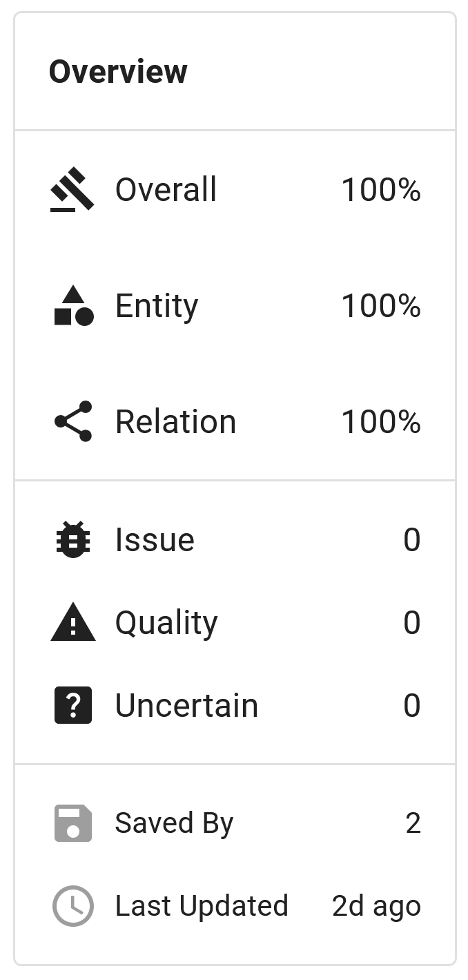Viewport: 468px width, 980px height.
Task: Click the clock icon for Last Updated
Action: point(72,905)
